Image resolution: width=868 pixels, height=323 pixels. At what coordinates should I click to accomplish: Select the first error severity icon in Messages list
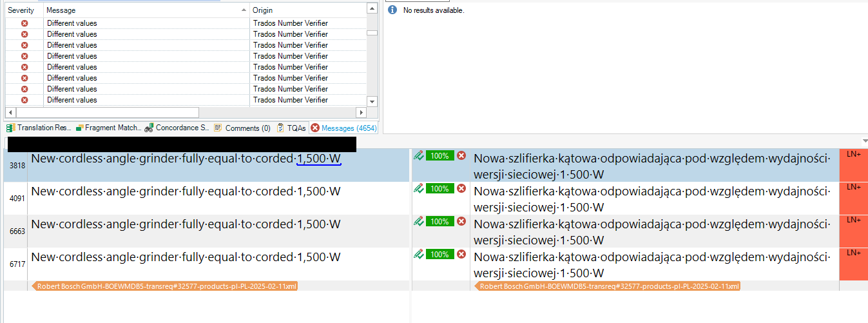click(24, 23)
